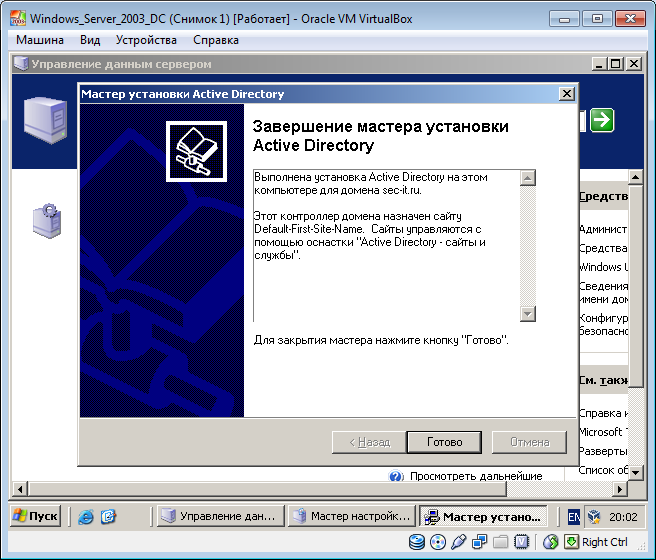Click vertical scroll up arrow in server management window

pos(636,178)
